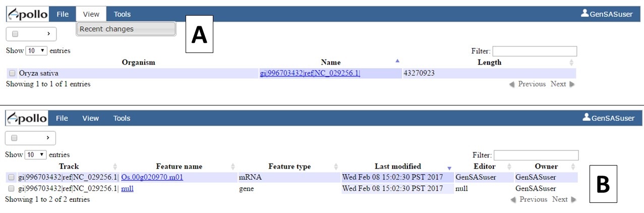Select the checkbox for the gene row

(11, 189)
